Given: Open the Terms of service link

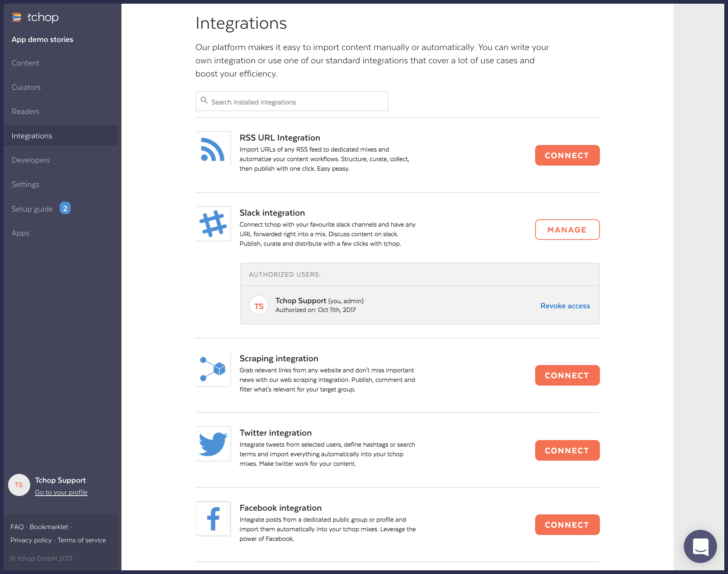Looking at the screenshot, I should (82, 540).
